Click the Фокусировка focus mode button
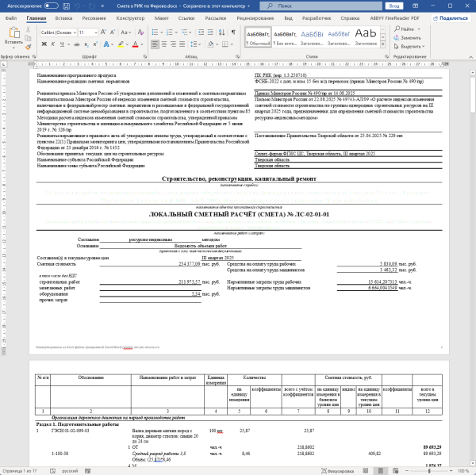The width and height of the screenshot is (476, 475). [338, 471]
